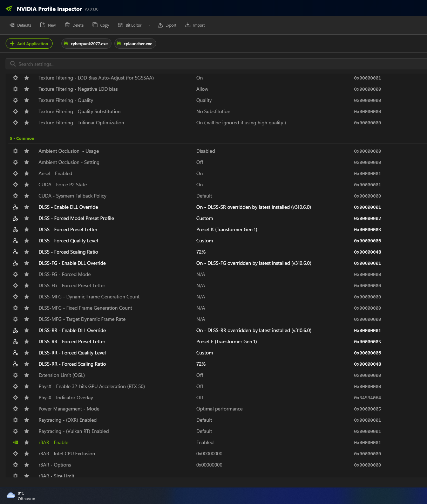427x504 pixels.
Task: Toggle favorite star for Power Management - Mode
Action: (x=27, y=409)
